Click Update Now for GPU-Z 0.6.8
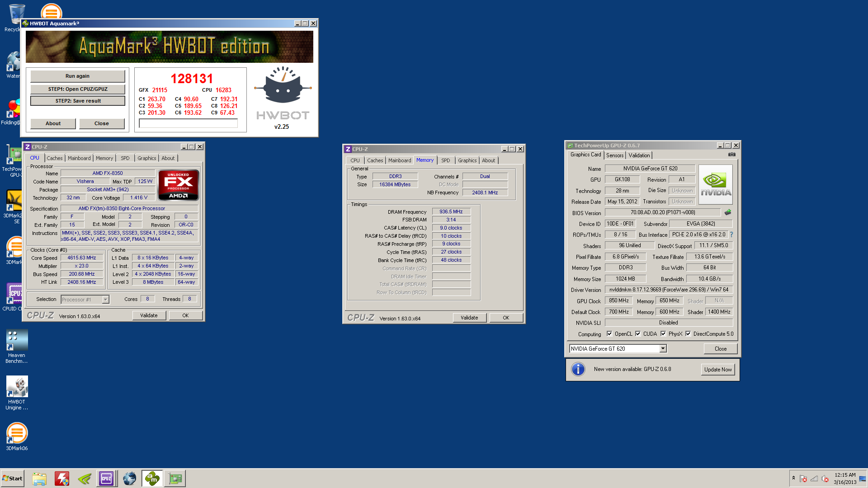 tap(718, 370)
